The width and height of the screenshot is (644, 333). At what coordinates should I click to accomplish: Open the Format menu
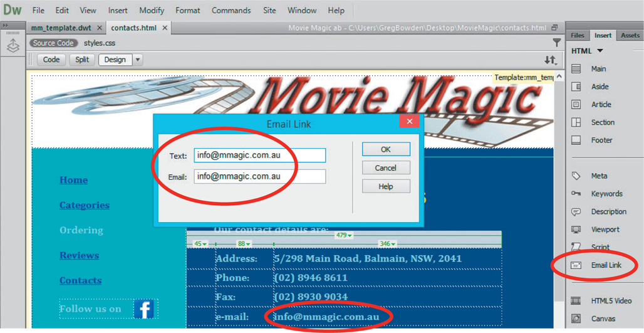[x=188, y=10]
